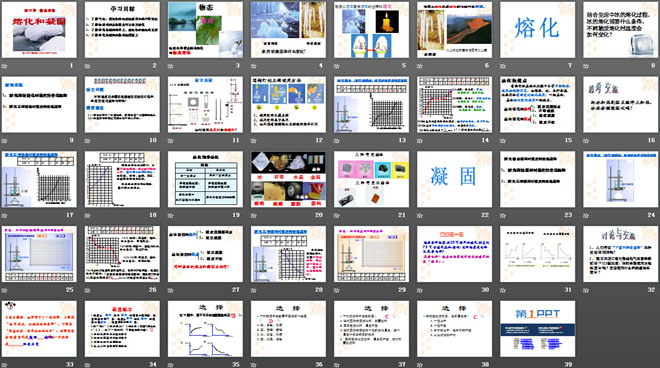Select slide 1 title thumbnail 熔化和凝固

[39, 29]
